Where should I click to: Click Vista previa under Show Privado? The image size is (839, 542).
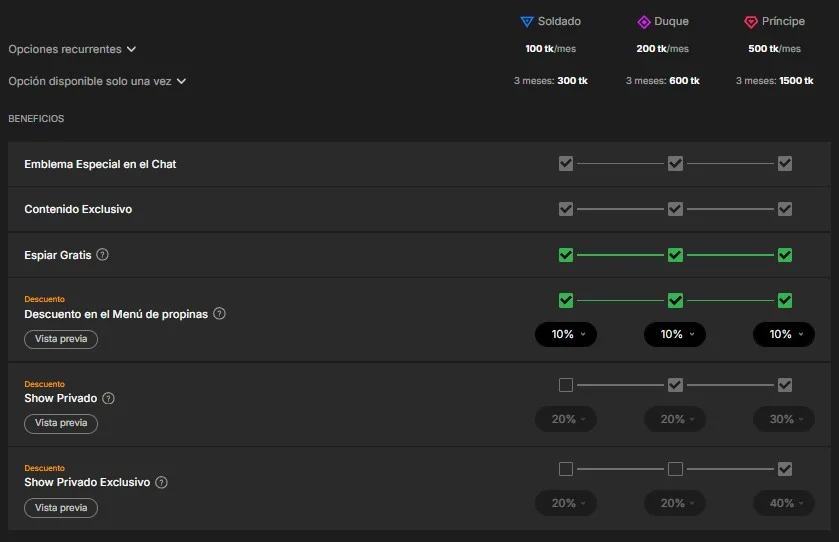click(61, 423)
